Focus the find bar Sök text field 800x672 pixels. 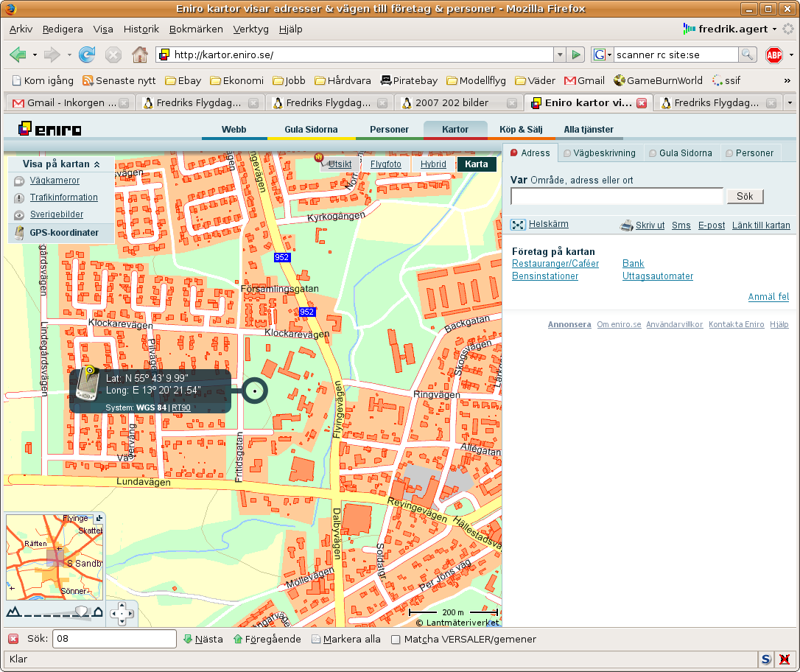click(x=114, y=639)
